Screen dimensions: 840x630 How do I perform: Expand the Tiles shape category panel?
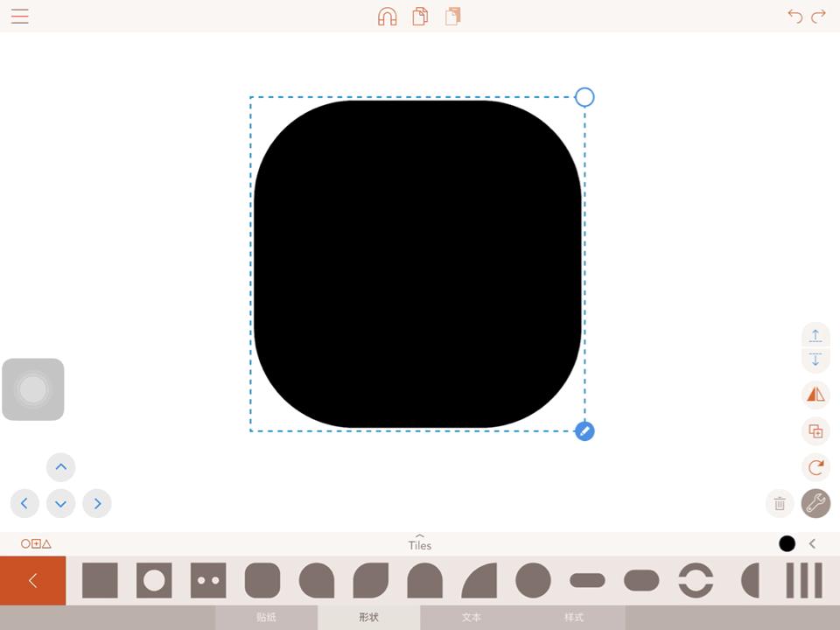(419, 543)
